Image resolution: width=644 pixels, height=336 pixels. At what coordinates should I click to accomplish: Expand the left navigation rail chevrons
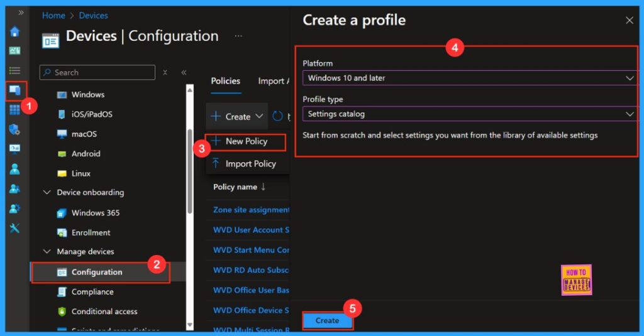click(21, 13)
